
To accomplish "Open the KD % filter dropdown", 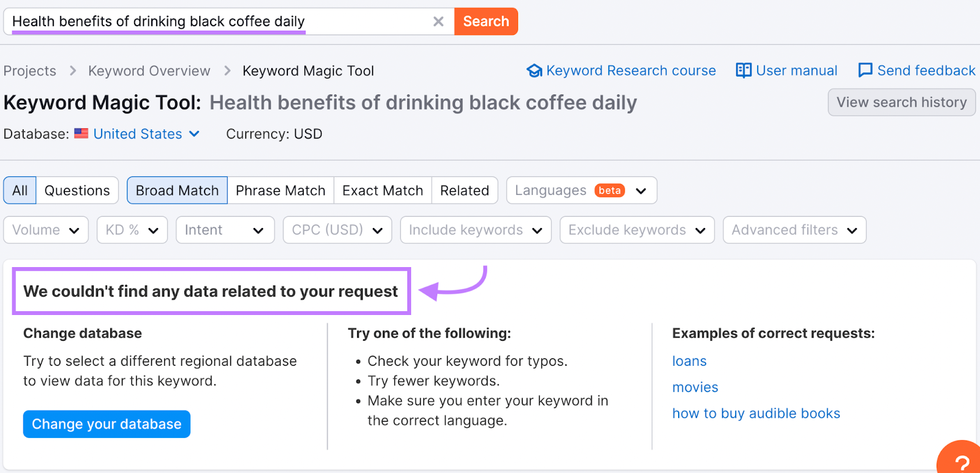I will click(132, 230).
